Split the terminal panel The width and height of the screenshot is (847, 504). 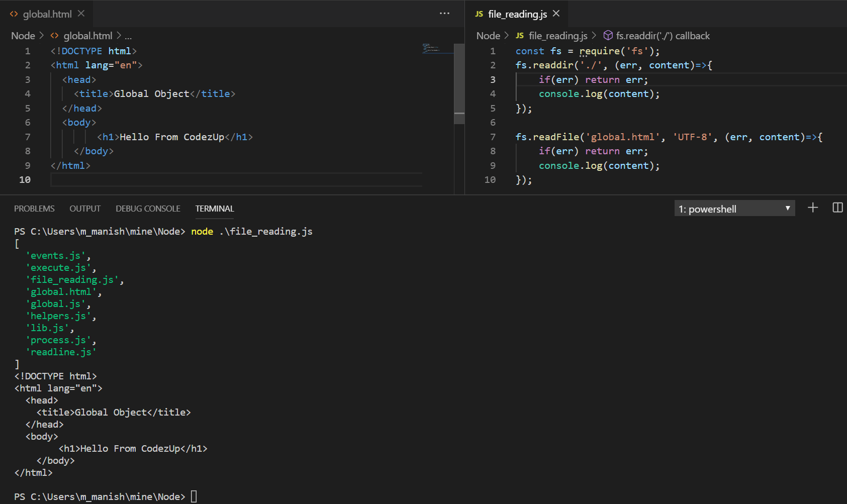[x=837, y=208]
